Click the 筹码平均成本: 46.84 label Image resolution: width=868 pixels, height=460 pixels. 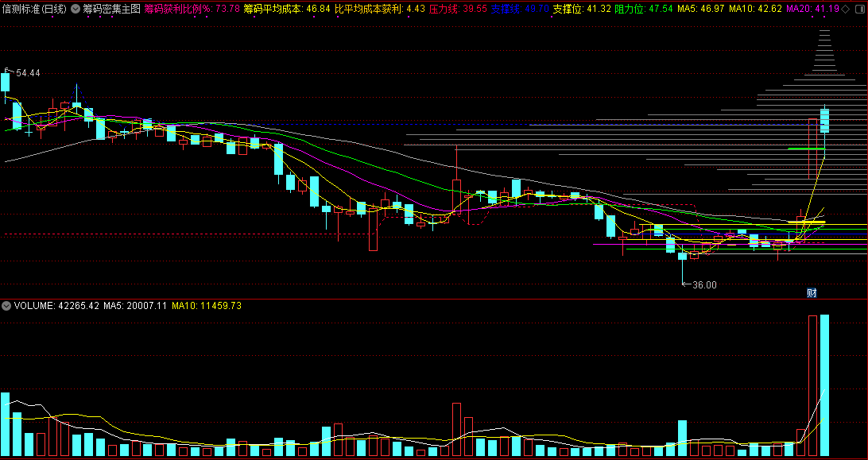point(287,9)
